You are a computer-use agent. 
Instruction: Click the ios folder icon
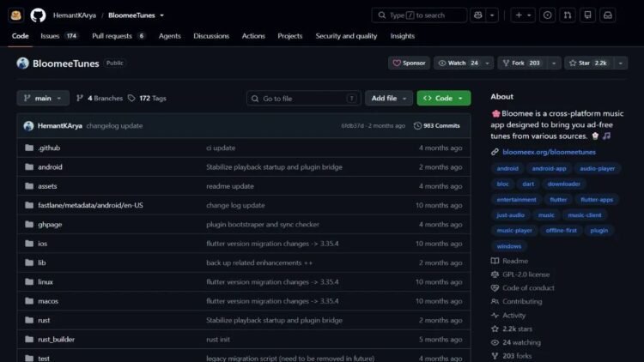[28, 244]
